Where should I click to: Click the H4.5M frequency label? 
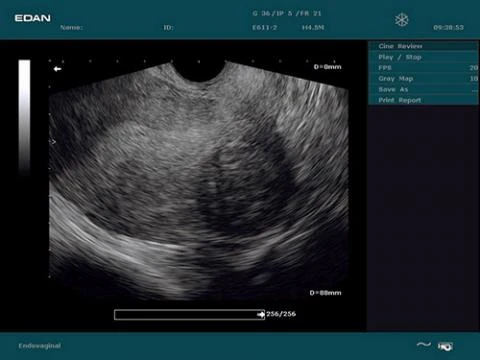point(313,28)
